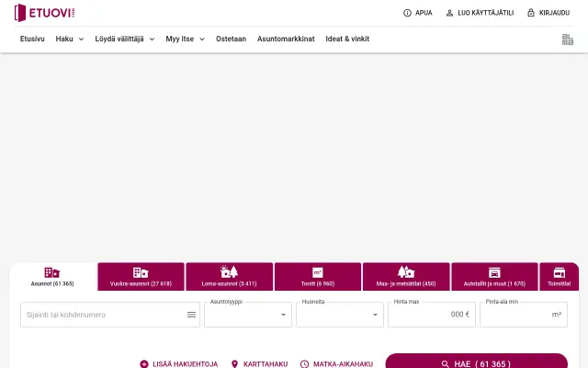Open Ideat & vinkit page
This screenshot has height=368, width=588.
(x=347, y=39)
